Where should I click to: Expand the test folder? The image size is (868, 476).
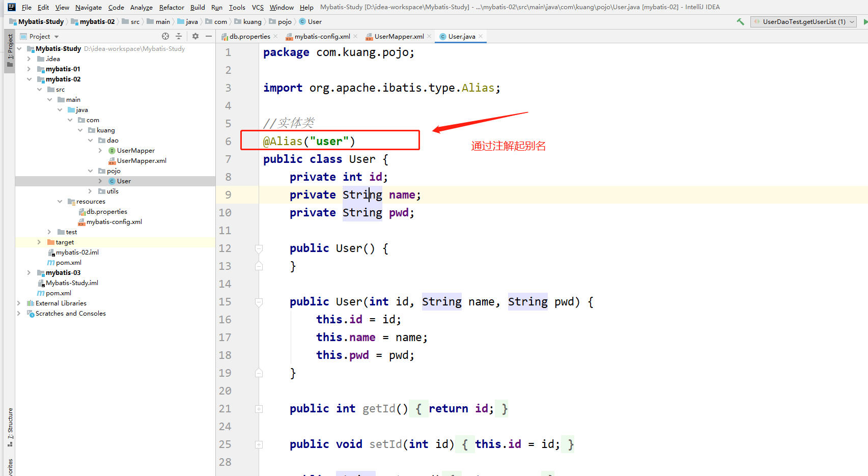click(49, 232)
